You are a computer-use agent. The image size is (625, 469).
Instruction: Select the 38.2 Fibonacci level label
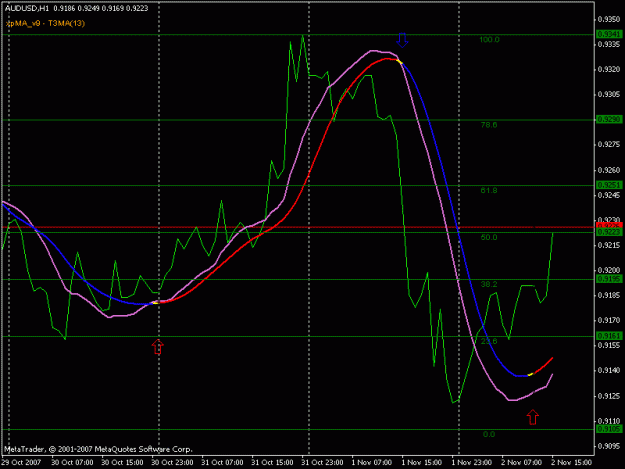(489, 284)
